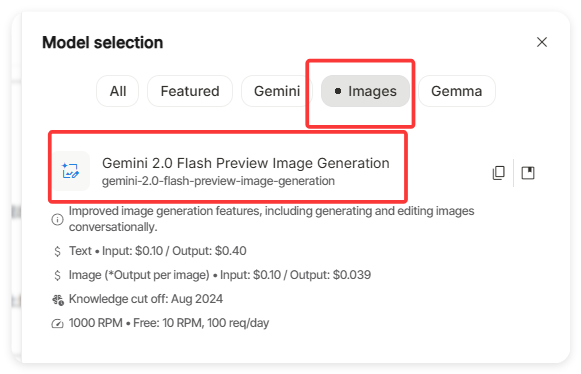581x374 pixels.
Task: Click the dollar icon for Image pricing
Action: [57, 275]
